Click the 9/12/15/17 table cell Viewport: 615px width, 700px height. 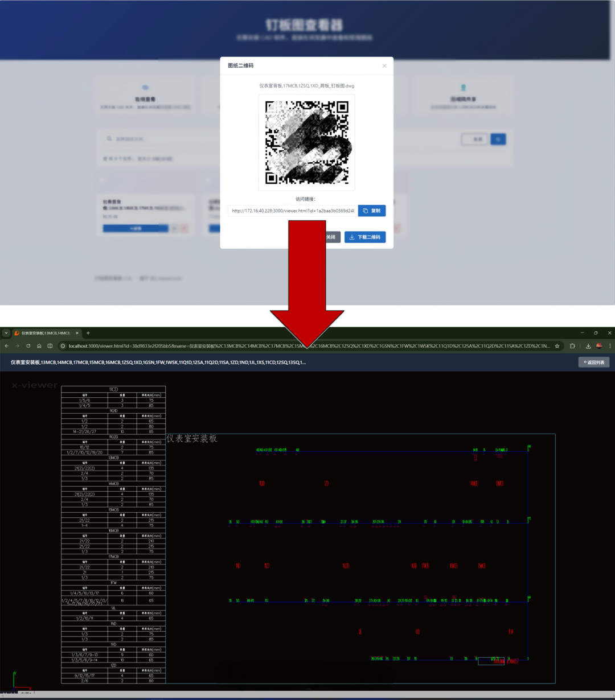(x=84, y=676)
